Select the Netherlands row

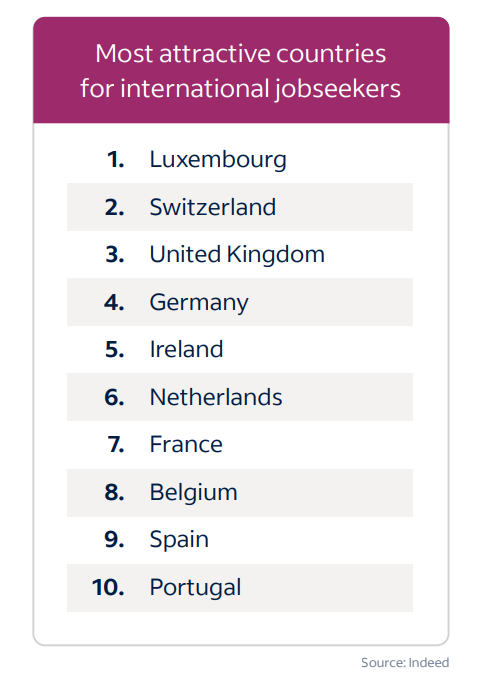pyautogui.click(x=240, y=397)
